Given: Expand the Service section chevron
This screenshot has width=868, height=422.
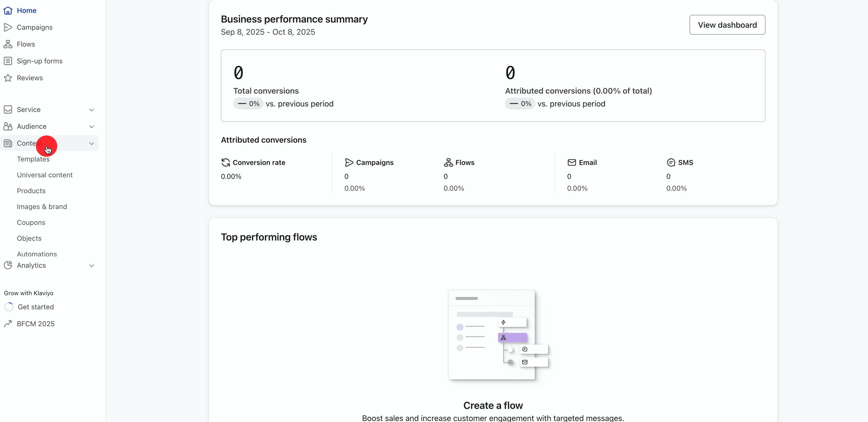Looking at the screenshot, I should [91, 110].
